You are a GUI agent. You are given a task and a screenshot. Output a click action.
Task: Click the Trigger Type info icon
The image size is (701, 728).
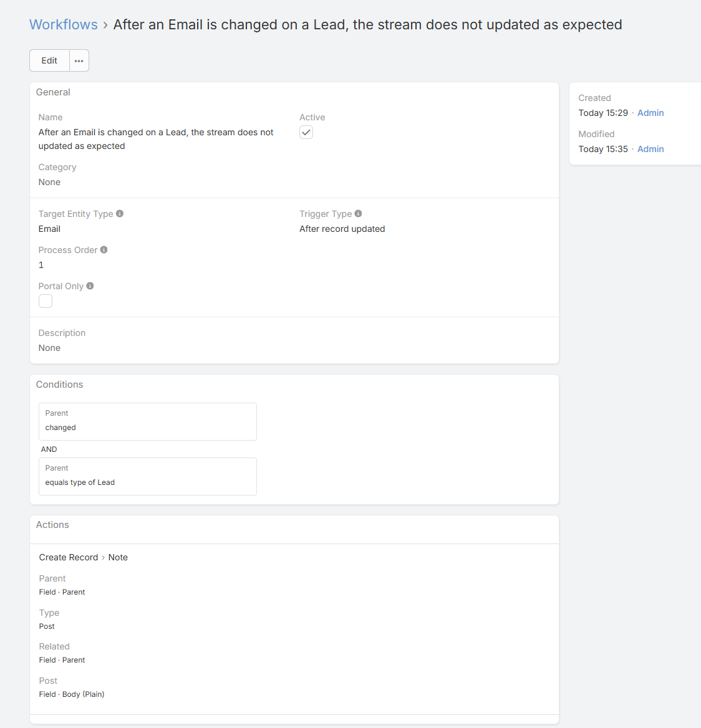[358, 214]
